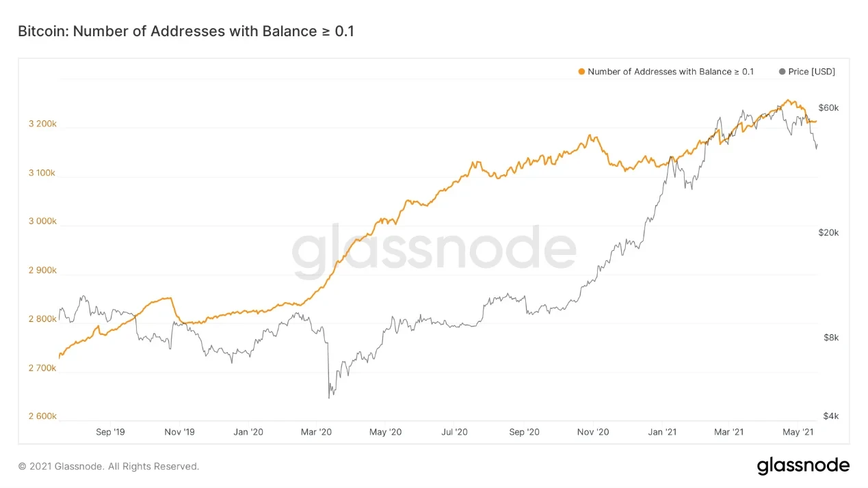Select the Mar '20 x-axis label
868x488 pixels.
pos(317,432)
